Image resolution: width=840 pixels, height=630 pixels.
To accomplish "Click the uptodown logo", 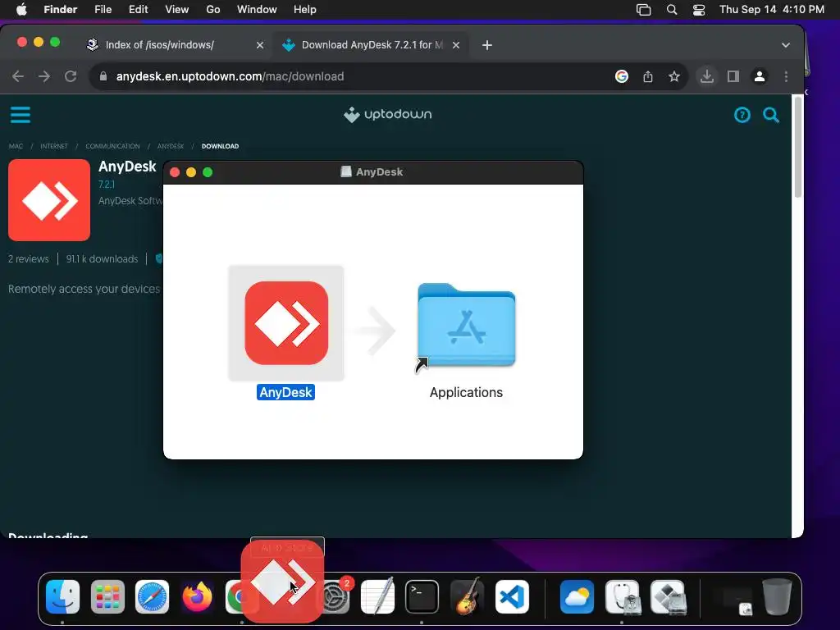I will [387, 115].
